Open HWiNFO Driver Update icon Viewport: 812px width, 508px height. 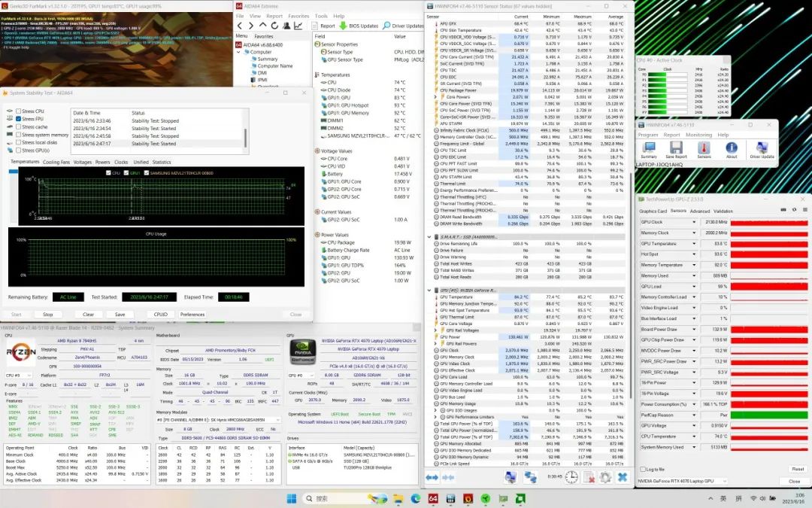(762, 148)
